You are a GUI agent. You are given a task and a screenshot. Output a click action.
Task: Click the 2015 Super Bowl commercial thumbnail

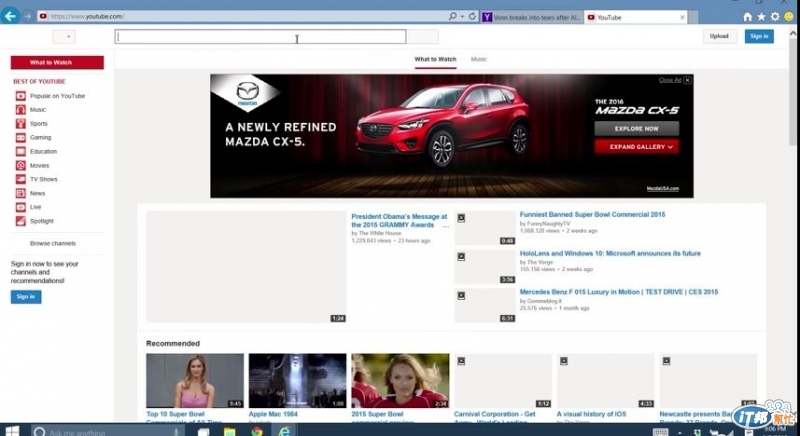pyautogui.click(x=401, y=380)
